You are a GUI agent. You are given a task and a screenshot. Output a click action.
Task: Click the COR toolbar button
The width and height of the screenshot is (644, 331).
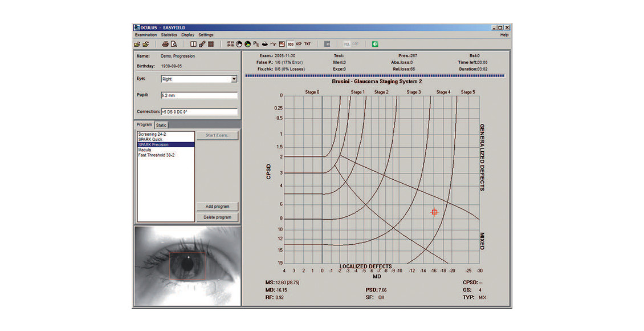click(355, 44)
